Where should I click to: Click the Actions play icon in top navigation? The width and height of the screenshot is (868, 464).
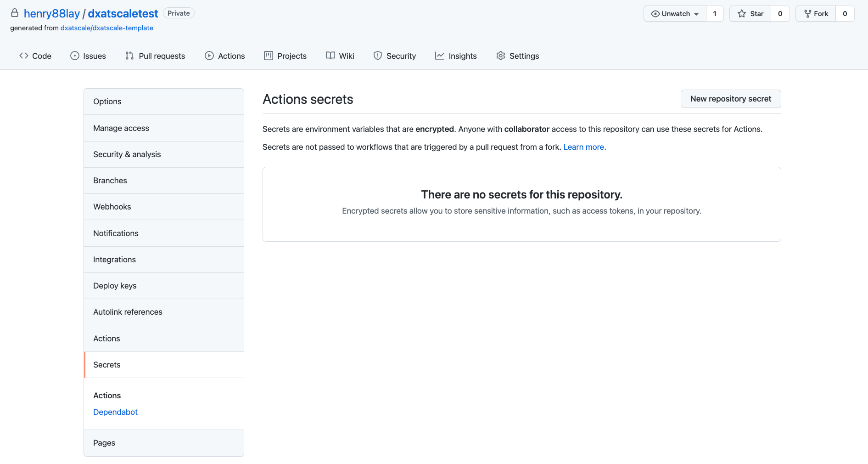pos(209,56)
